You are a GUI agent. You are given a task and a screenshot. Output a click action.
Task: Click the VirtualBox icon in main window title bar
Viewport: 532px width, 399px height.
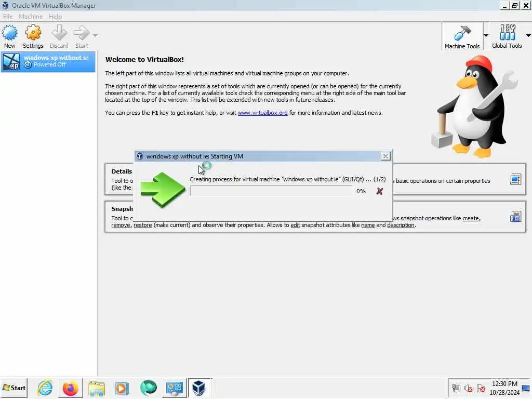[5, 5]
